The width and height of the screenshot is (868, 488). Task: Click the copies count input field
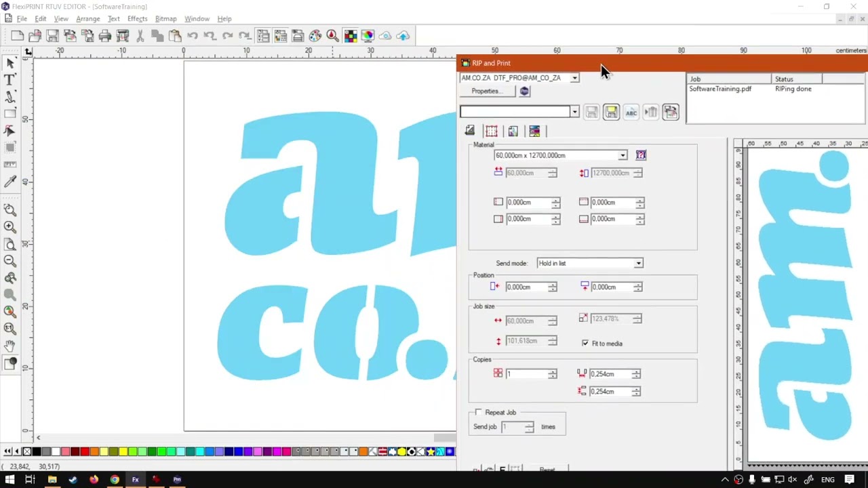(526, 374)
